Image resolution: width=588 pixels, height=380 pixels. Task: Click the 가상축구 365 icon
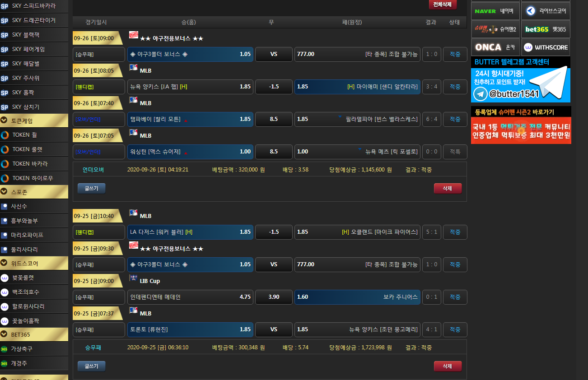[x=4, y=349]
